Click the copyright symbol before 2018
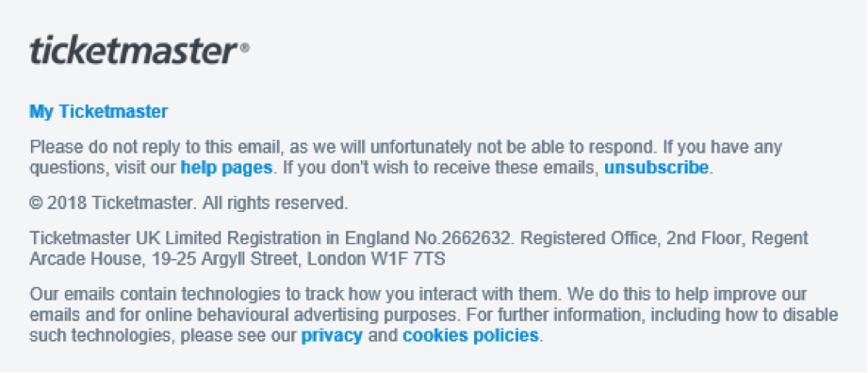Viewport: 868px width, 373px height. coord(36,203)
